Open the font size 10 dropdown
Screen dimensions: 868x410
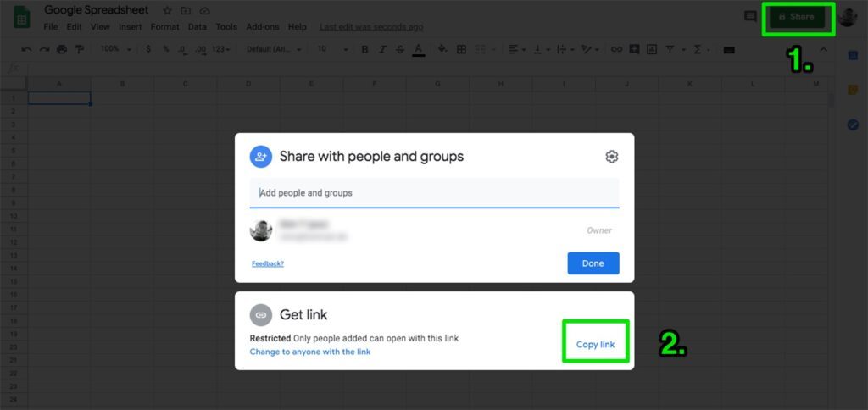pos(332,49)
